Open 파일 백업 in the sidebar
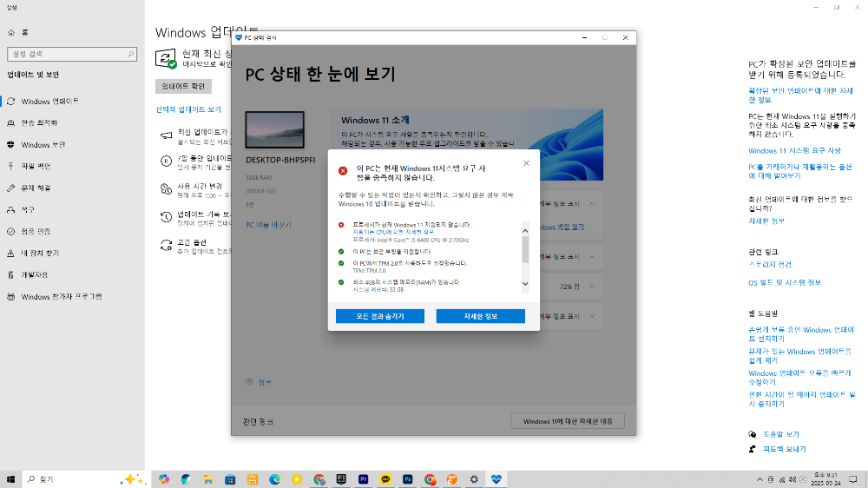868x488 pixels. (36, 166)
